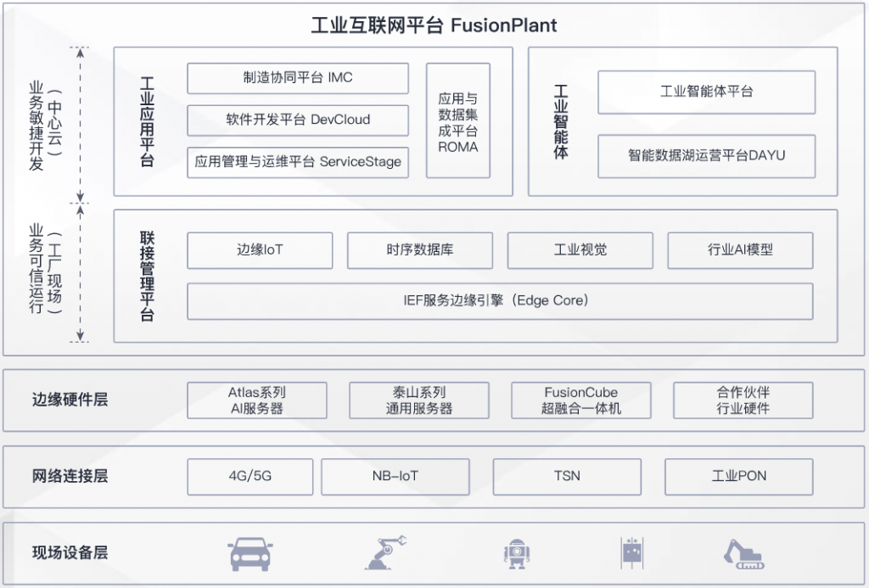The image size is (869, 588).
Task: Click the 网络连接层 label
Action: [x=70, y=476]
